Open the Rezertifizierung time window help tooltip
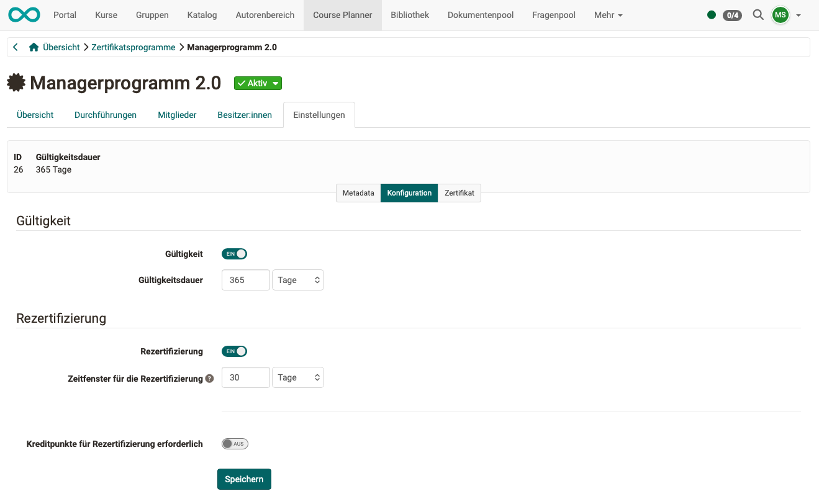819x504 pixels. [x=209, y=378]
